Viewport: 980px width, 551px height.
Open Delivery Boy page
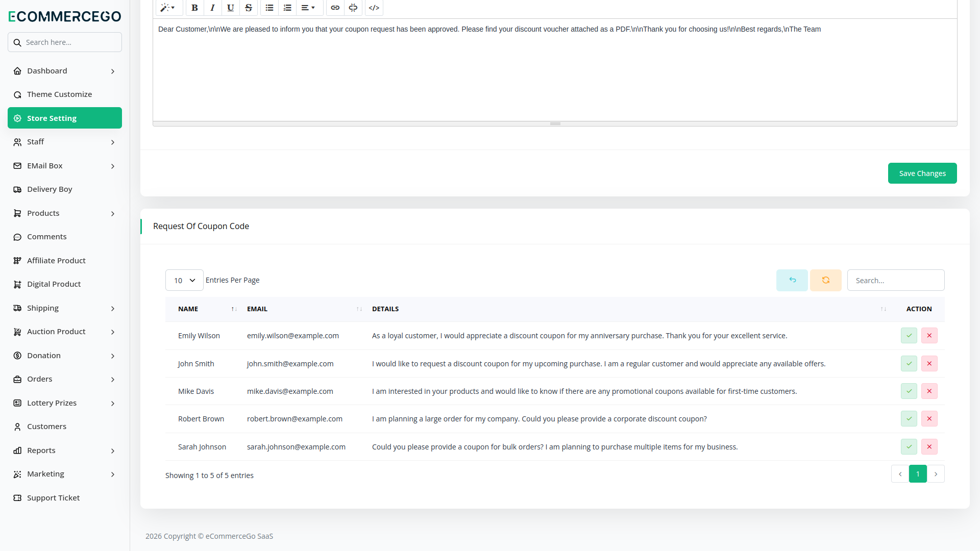(65, 189)
